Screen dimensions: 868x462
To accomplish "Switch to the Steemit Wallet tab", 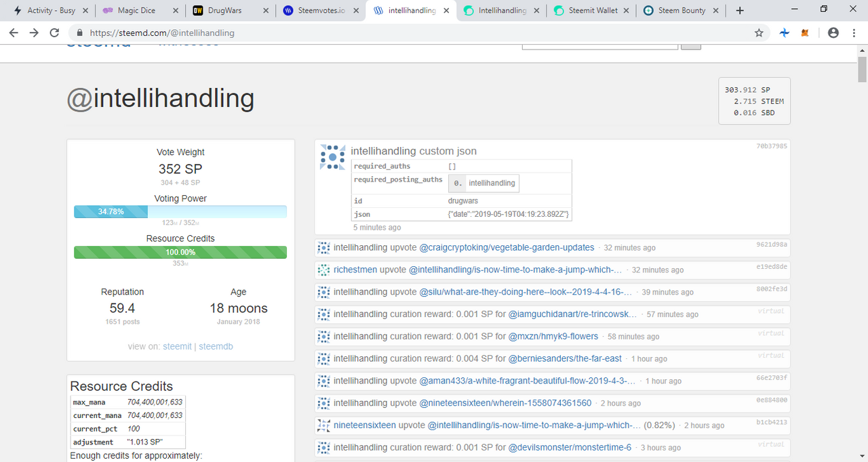I will click(x=592, y=10).
